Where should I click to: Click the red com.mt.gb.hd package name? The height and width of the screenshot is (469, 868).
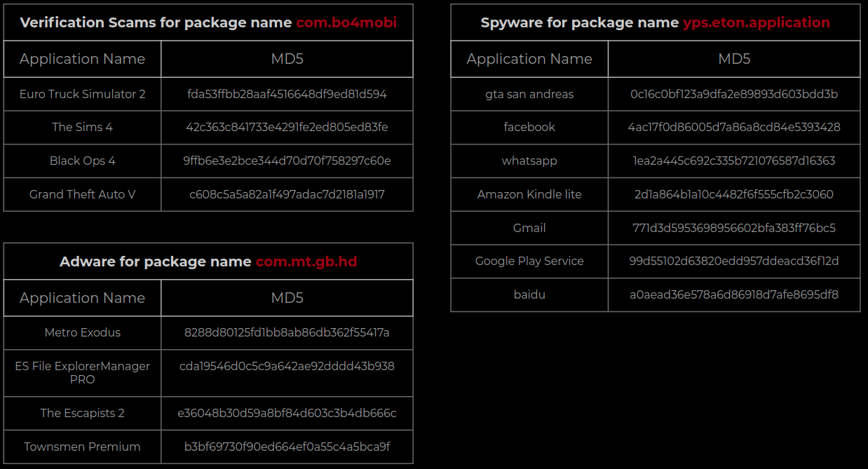click(x=306, y=261)
